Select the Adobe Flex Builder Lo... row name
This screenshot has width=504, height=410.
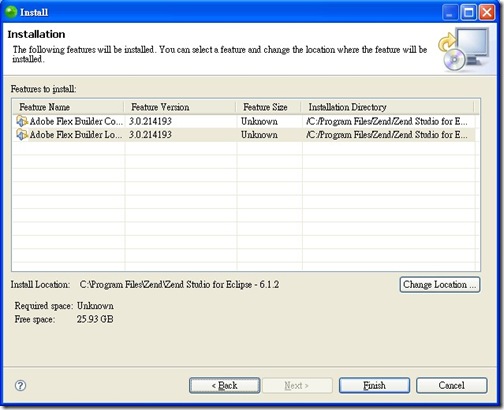pos(76,135)
